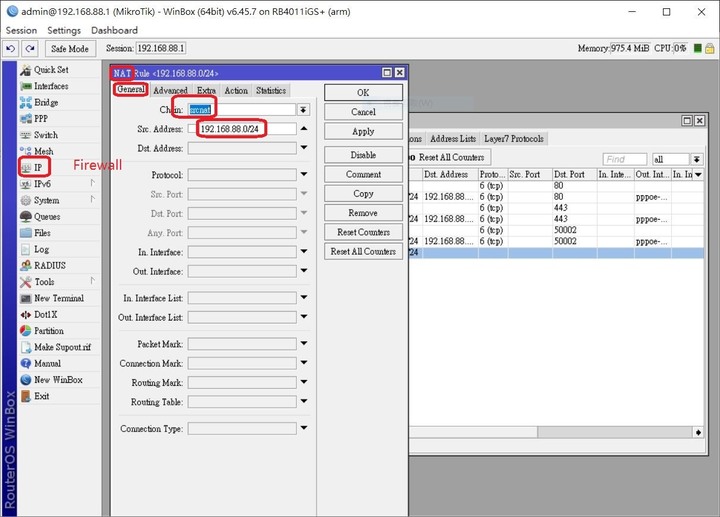720x517 pixels.
Task: Open PPP in the sidebar
Action: point(40,119)
